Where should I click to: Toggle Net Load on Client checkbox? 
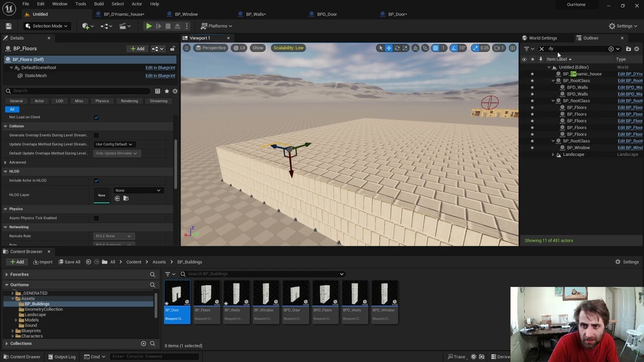pos(96,117)
